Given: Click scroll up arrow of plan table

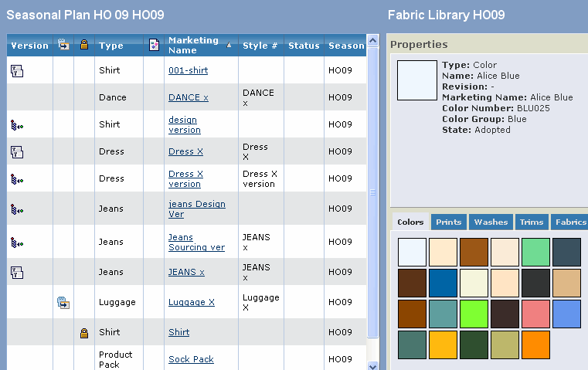Looking at the screenshot, I should 372,40.
